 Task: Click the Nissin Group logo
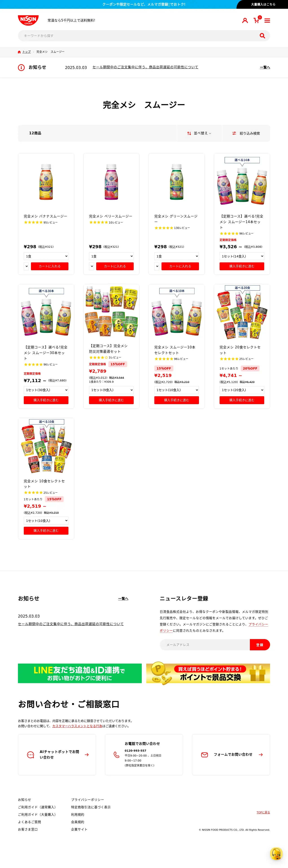point(28,20)
